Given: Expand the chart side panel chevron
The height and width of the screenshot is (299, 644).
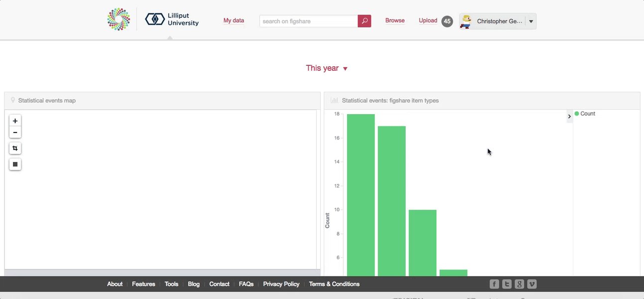Looking at the screenshot, I should 569,116.
